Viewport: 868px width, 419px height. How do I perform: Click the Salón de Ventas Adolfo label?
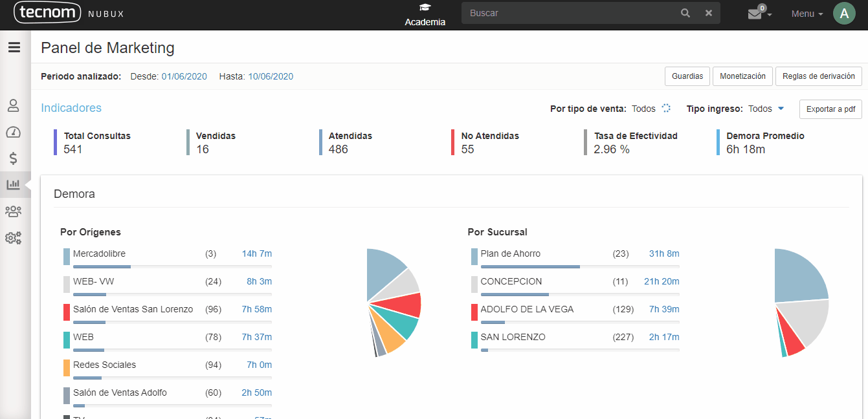click(120, 392)
